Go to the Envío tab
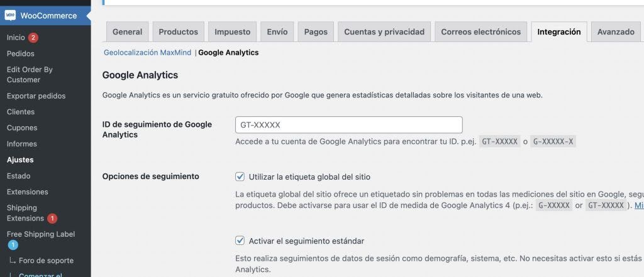Viewport: 644px width, 277px height. point(277,32)
